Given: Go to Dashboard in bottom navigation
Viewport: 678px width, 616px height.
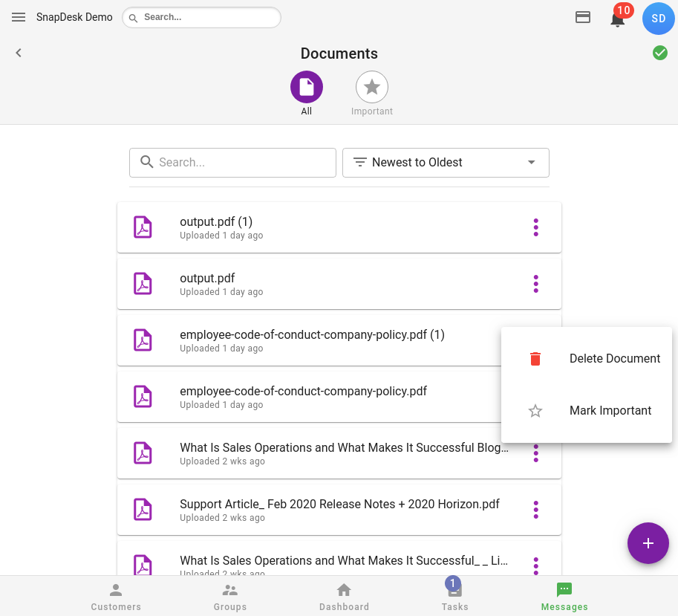Looking at the screenshot, I should (344, 597).
